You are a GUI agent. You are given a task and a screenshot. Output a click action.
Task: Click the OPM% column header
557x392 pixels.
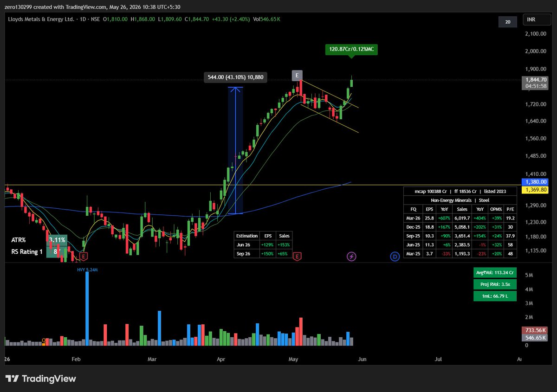pos(497,209)
